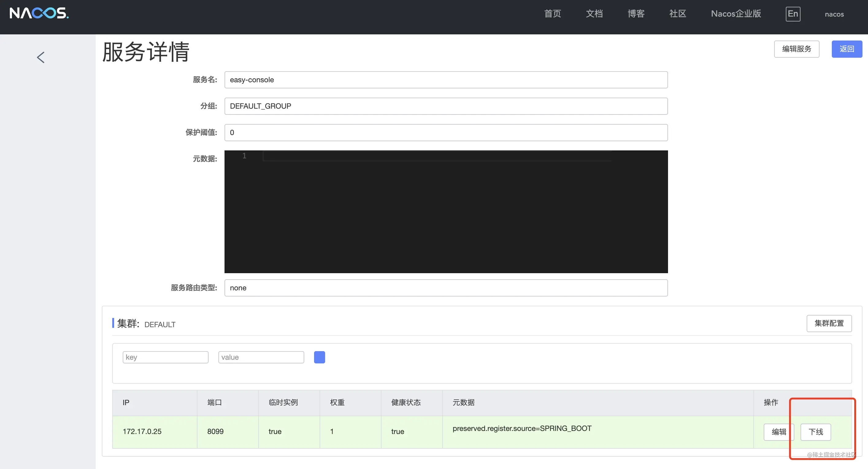Open 文档 in top navigation
The height and width of the screenshot is (469, 868).
click(x=594, y=14)
